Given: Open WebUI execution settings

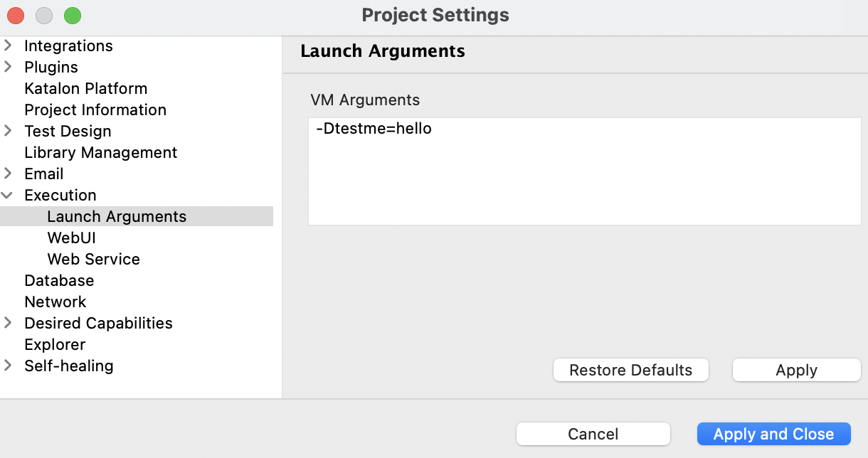Looking at the screenshot, I should (x=71, y=238).
